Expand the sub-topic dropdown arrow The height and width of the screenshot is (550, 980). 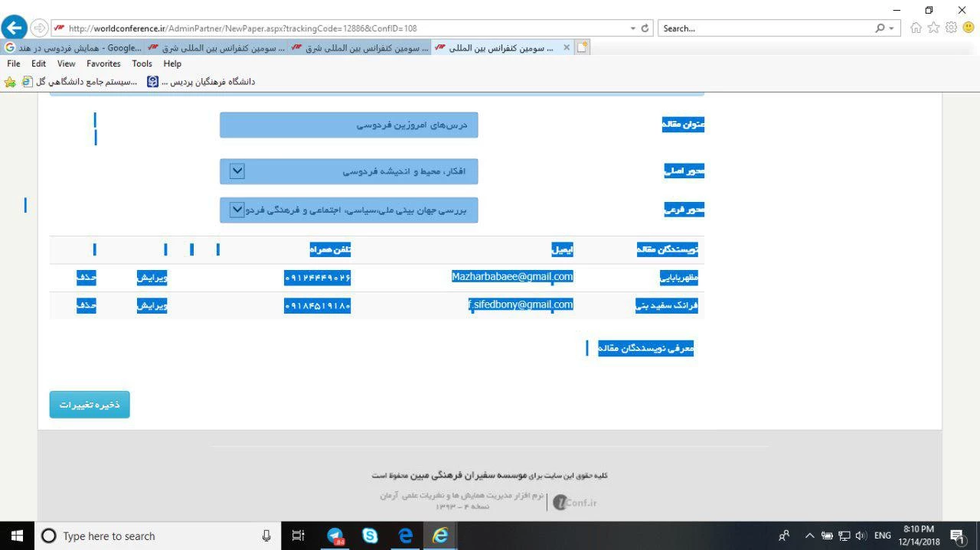(237, 210)
